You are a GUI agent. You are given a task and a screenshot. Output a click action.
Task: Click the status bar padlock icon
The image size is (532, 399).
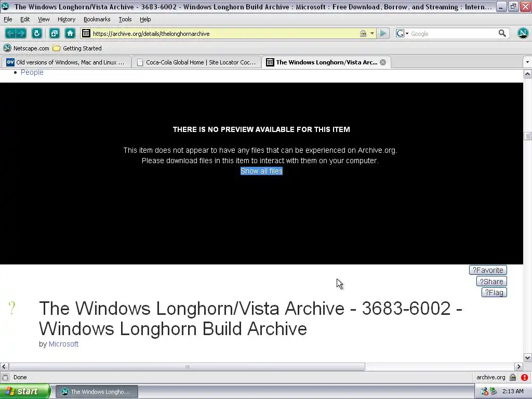point(513,377)
